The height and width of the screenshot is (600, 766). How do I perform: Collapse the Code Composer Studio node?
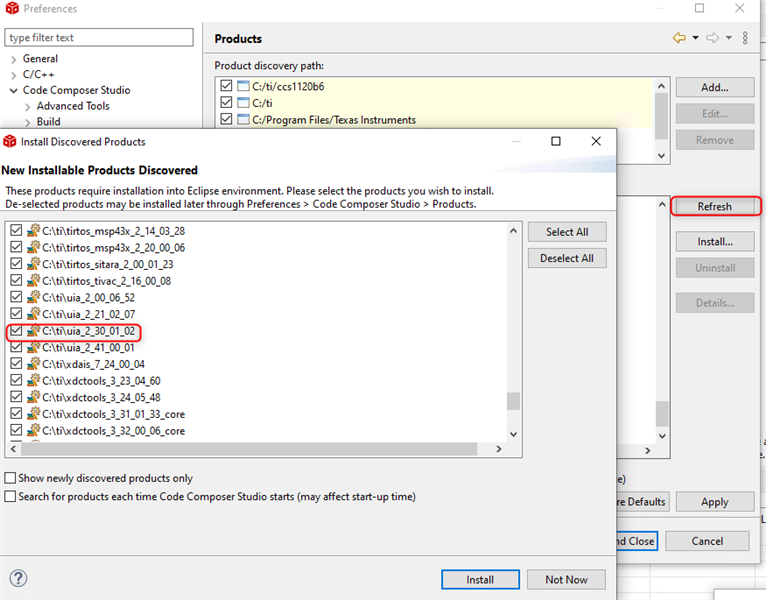[x=14, y=90]
